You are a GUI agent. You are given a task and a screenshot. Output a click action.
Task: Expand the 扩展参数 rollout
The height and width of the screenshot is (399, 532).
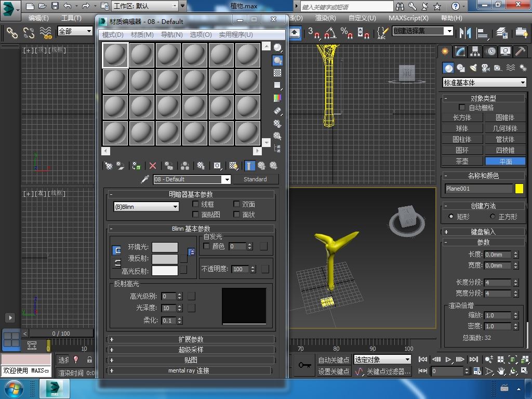(191, 339)
